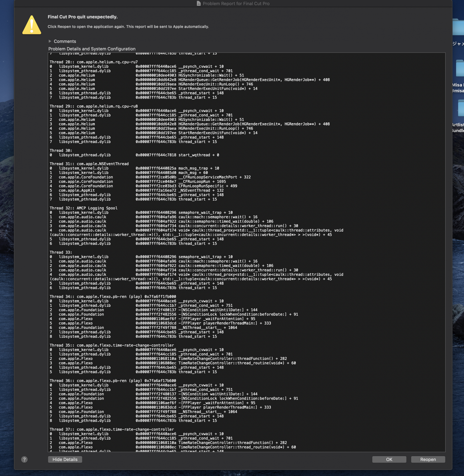Open help with the question mark button
The height and width of the screenshot is (476, 464).
click(x=24, y=459)
